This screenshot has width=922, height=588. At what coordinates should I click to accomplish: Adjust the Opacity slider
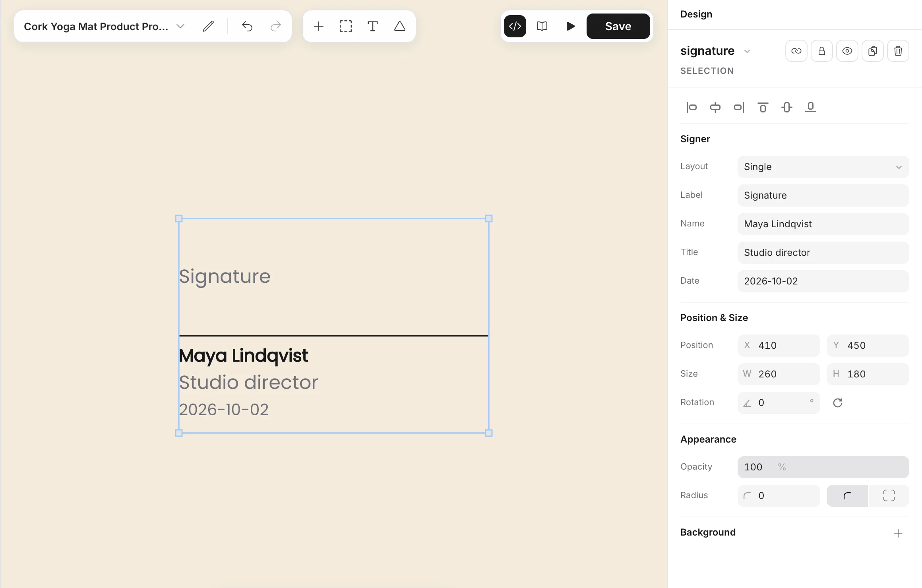823,467
